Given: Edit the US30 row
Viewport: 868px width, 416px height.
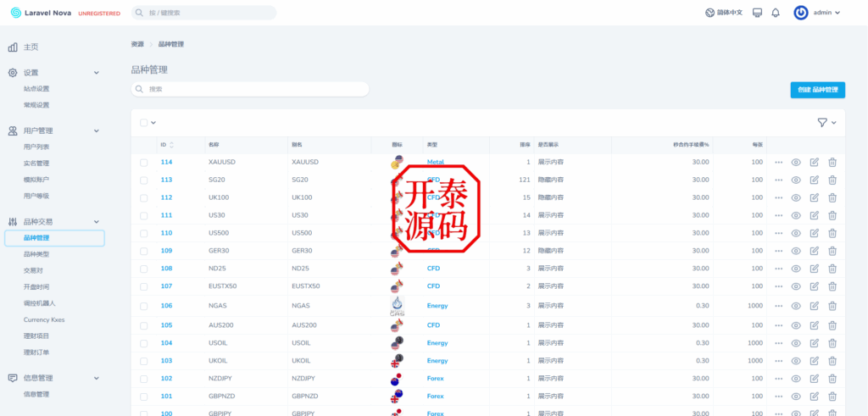Looking at the screenshot, I should (814, 215).
